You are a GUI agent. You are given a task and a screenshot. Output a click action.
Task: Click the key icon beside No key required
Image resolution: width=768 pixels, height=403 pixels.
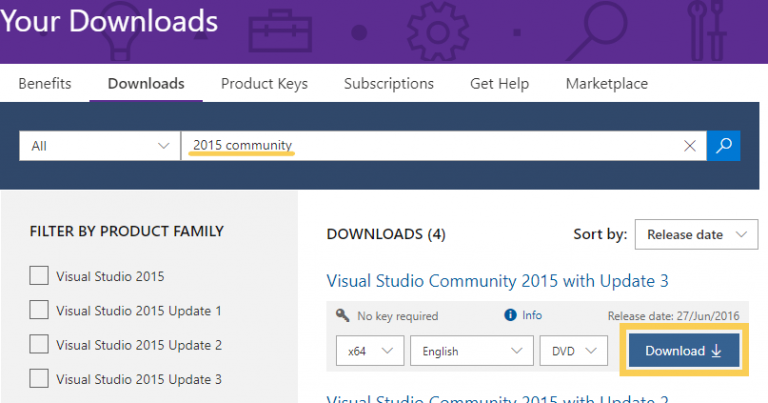click(343, 316)
